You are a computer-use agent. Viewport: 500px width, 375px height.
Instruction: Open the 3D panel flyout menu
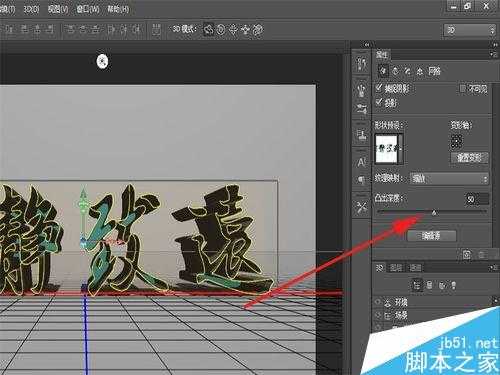(492, 268)
